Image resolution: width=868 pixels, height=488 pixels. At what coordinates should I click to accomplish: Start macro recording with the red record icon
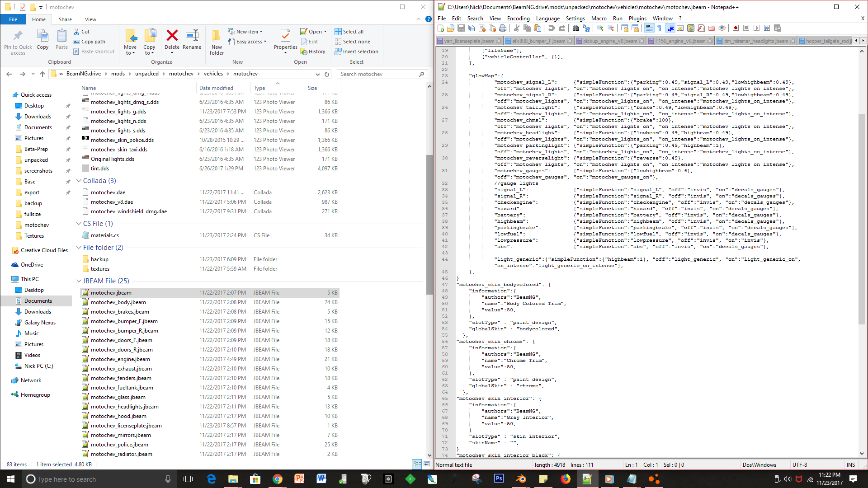[736, 28]
